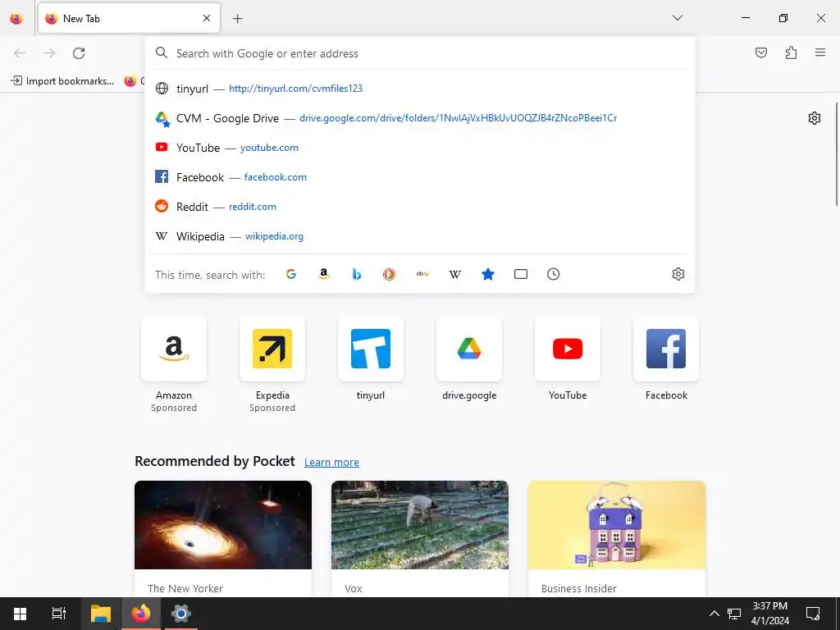
Task: Open Task View on taskbar
Action: [59, 614]
